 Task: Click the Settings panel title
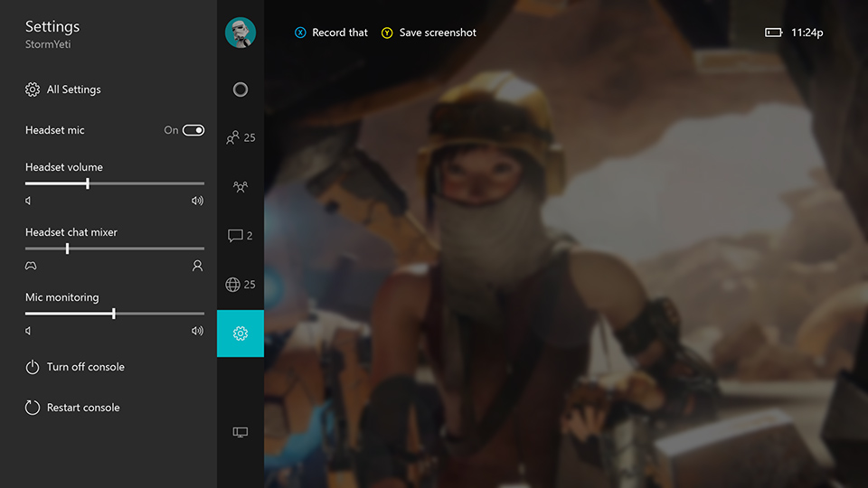tap(52, 26)
